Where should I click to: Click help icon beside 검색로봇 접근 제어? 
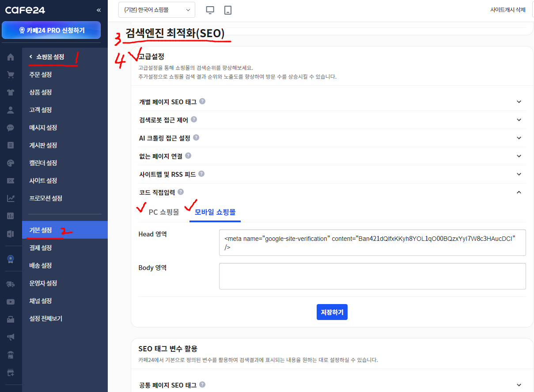[x=194, y=120]
